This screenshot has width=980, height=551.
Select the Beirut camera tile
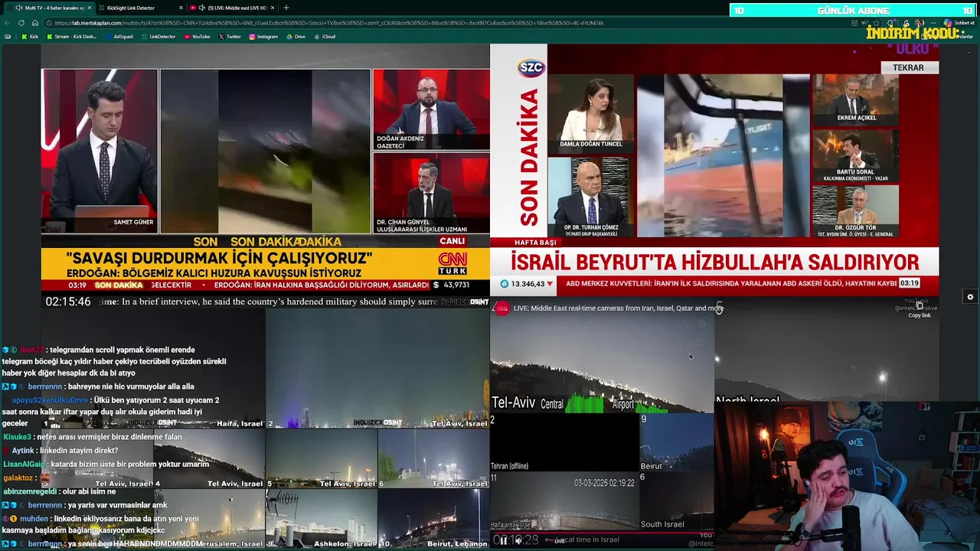[677, 442]
